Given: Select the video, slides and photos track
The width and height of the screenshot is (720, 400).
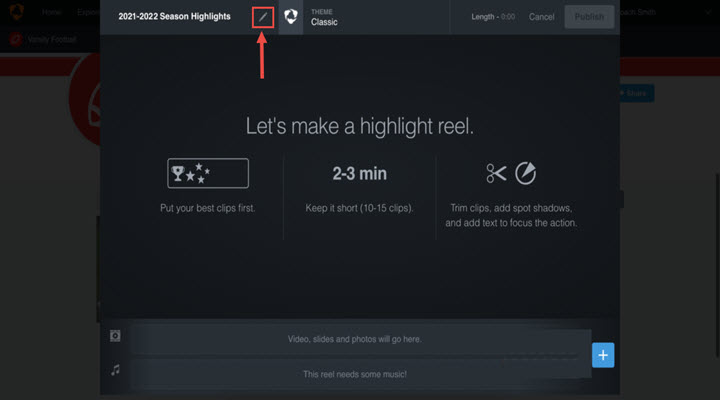Looking at the screenshot, I should pos(354,339).
